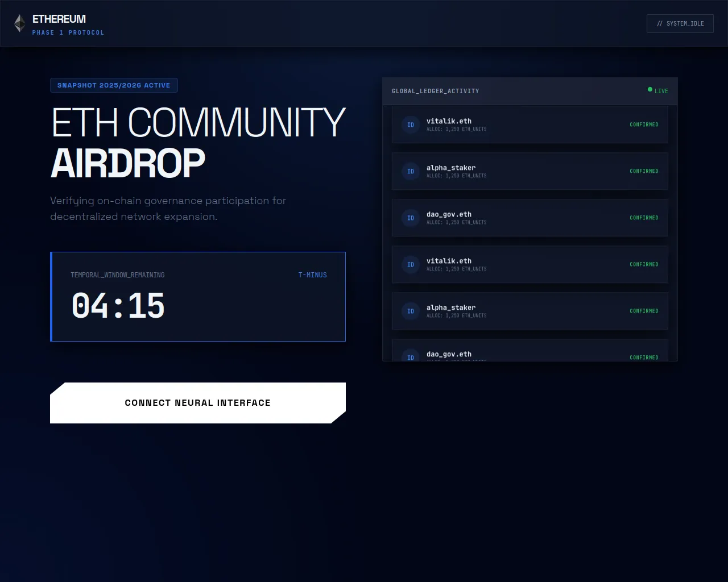
Task: Click the TEMPORAL_WINDOW_REMAINING label
Action: (118, 275)
